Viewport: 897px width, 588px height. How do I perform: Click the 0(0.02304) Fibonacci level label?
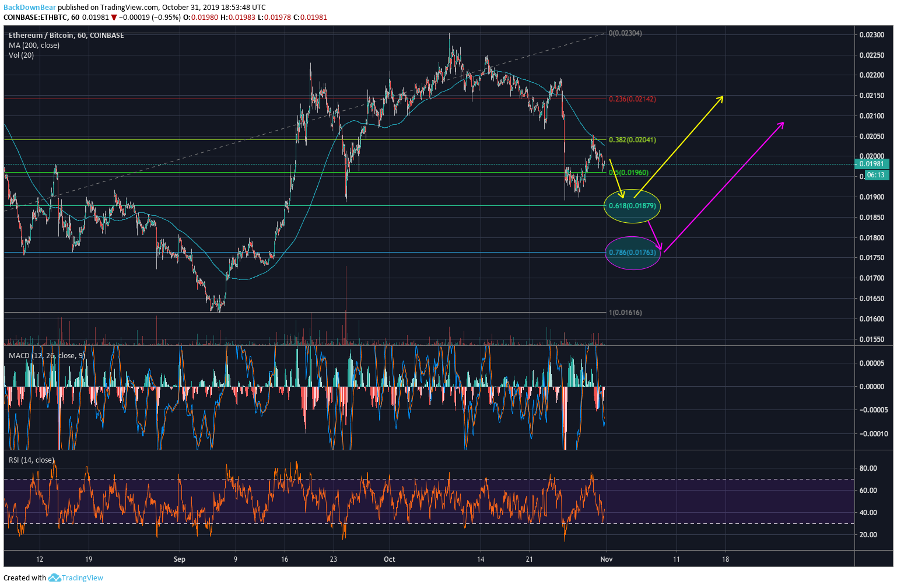pos(625,33)
